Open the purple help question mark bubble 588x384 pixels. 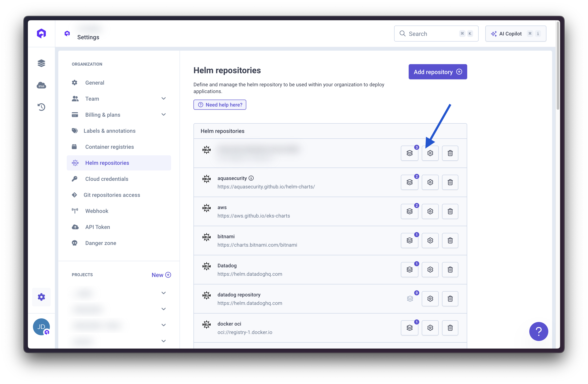coord(538,331)
